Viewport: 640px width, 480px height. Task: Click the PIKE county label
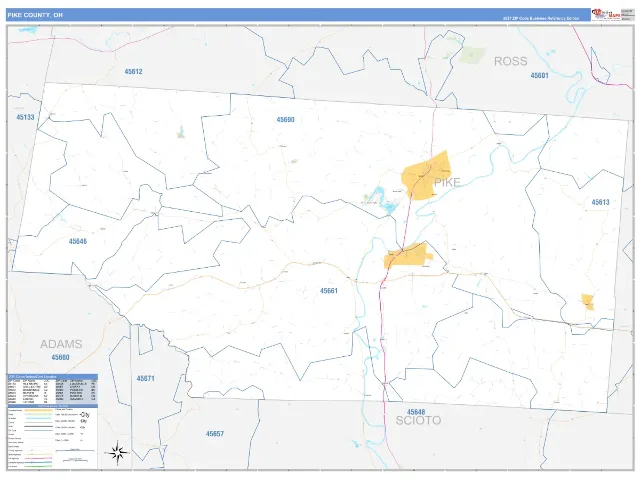coord(447,182)
